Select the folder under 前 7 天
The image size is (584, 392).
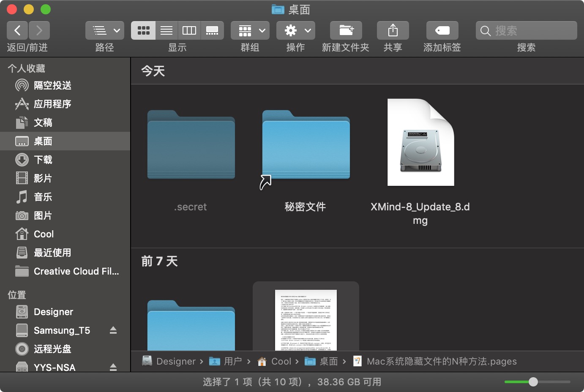[191, 325]
